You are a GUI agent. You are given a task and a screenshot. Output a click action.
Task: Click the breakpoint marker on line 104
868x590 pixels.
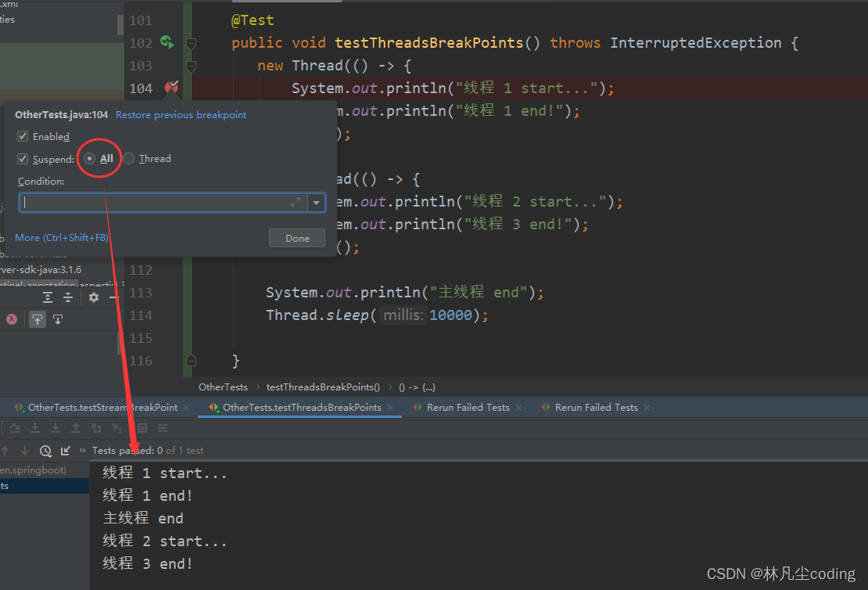171,87
